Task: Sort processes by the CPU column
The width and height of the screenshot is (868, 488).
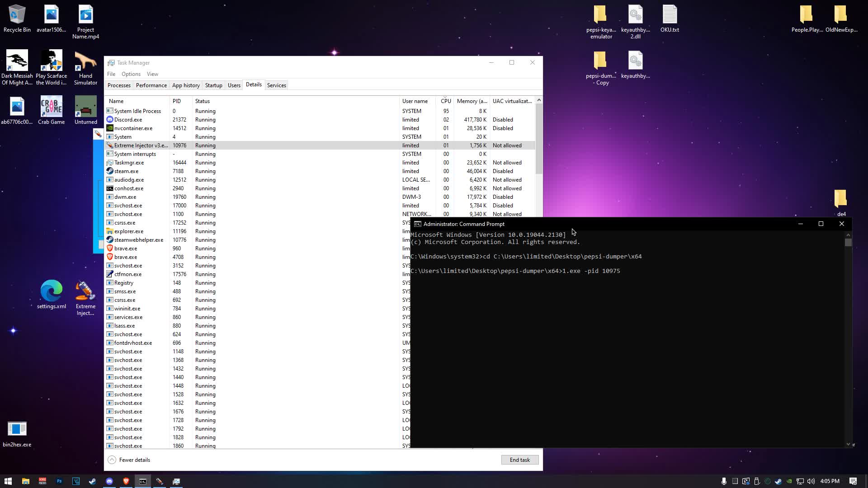Action: click(446, 101)
